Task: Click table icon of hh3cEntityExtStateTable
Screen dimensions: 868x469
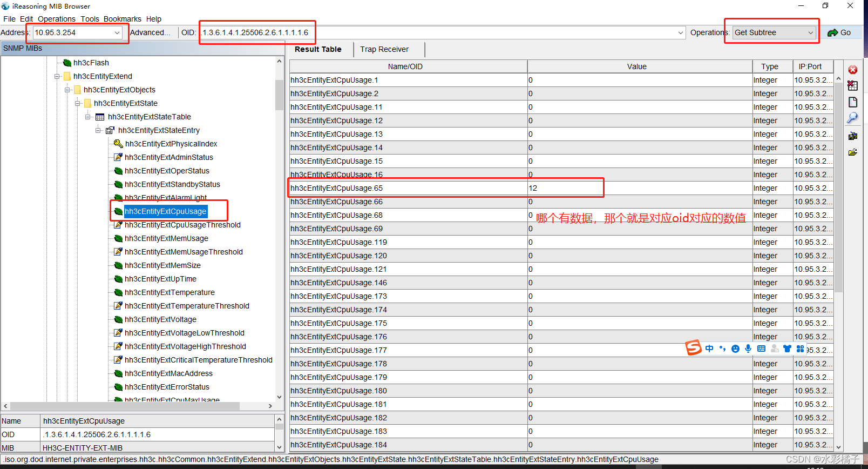Action: pyautogui.click(x=100, y=117)
